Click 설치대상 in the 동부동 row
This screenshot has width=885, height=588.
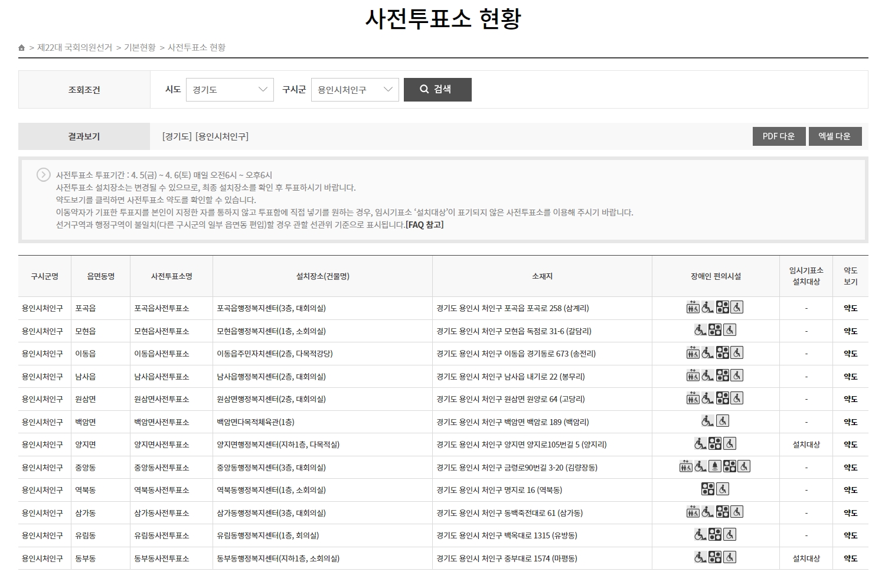click(806, 558)
